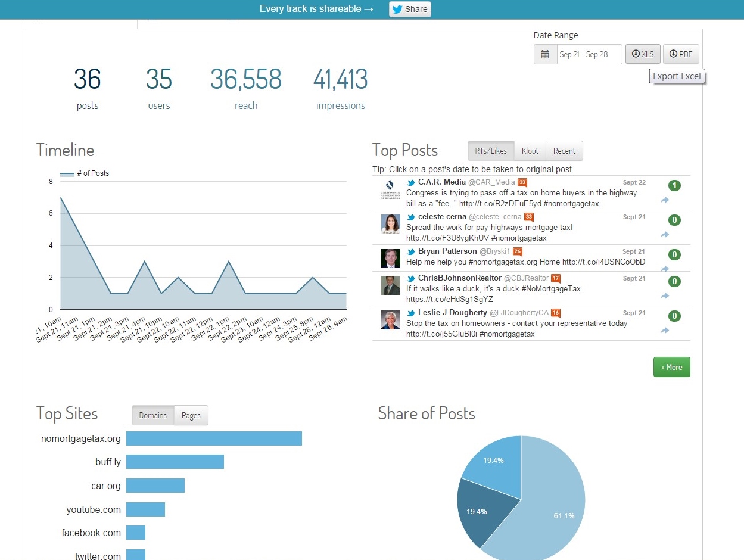The width and height of the screenshot is (744, 560).
Task: Click the Klout badge 17 next to @CBJRealtor
Action: tap(556, 279)
